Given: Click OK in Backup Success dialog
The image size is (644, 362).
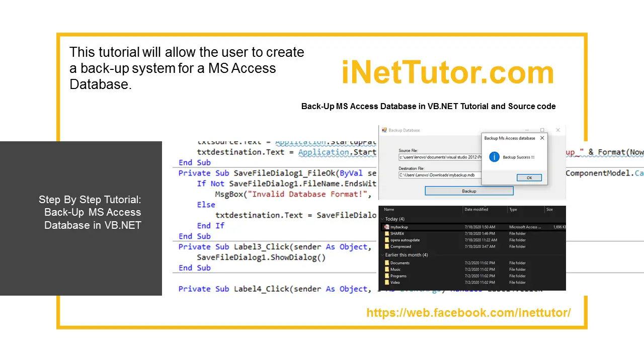Looking at the screenshot, I should 529,177.
